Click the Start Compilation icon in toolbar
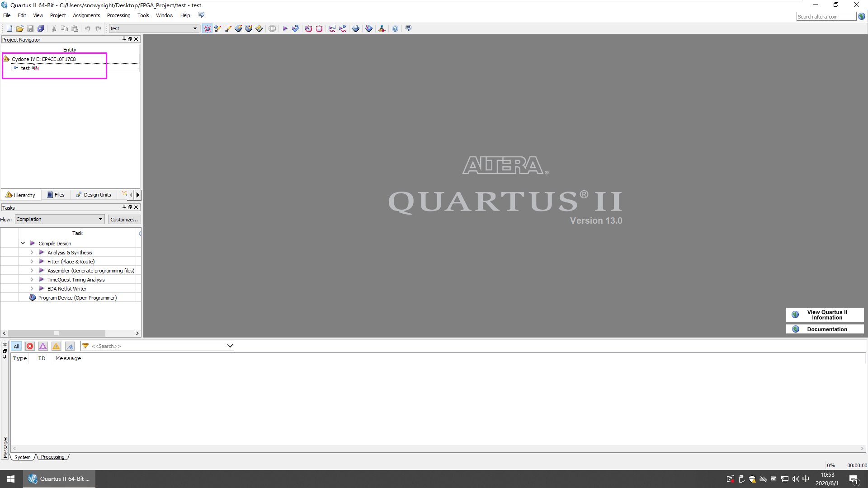Screen dimensions: 868x488 [x=286, y=28]
